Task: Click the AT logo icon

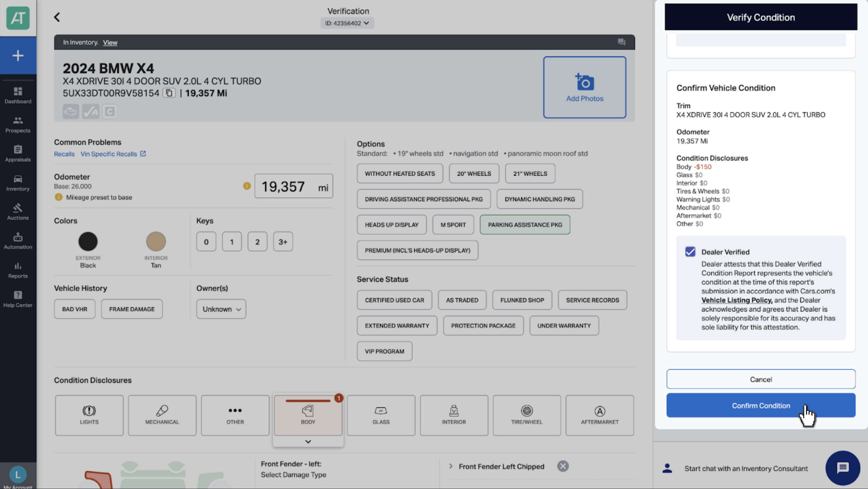Action: pos(18,18)
